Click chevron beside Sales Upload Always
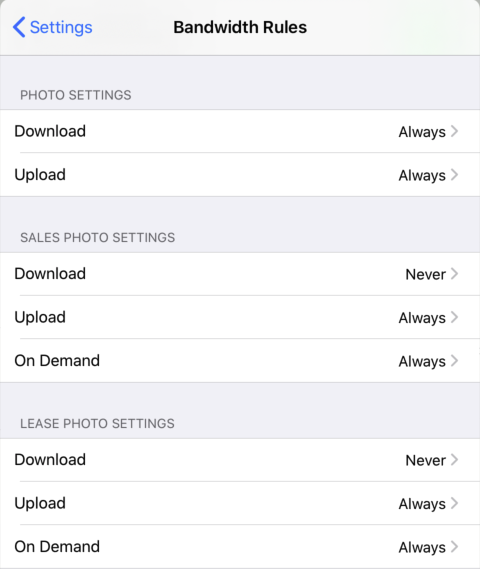 coord(454,318)
